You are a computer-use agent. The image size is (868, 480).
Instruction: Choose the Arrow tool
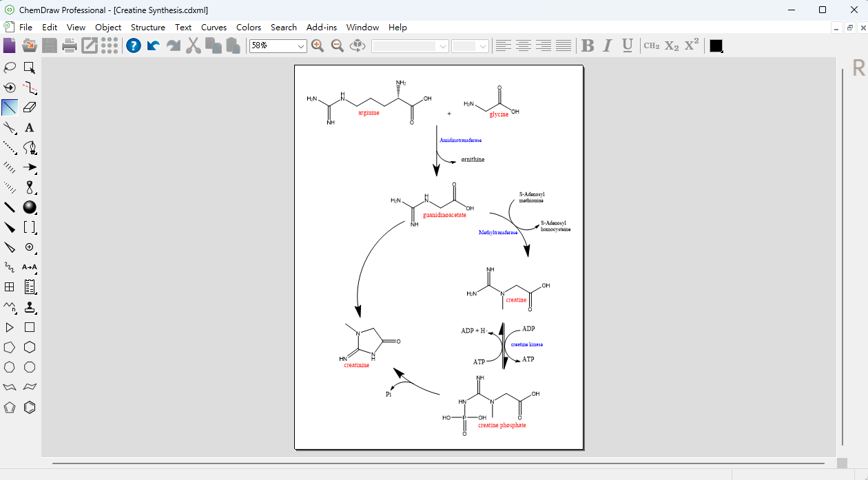pyautogui.click(x=30, y=167)
